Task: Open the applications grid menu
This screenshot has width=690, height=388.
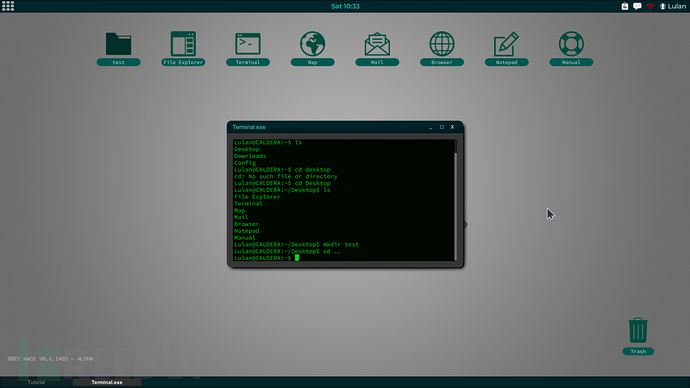Action: (x=8, y=6)
